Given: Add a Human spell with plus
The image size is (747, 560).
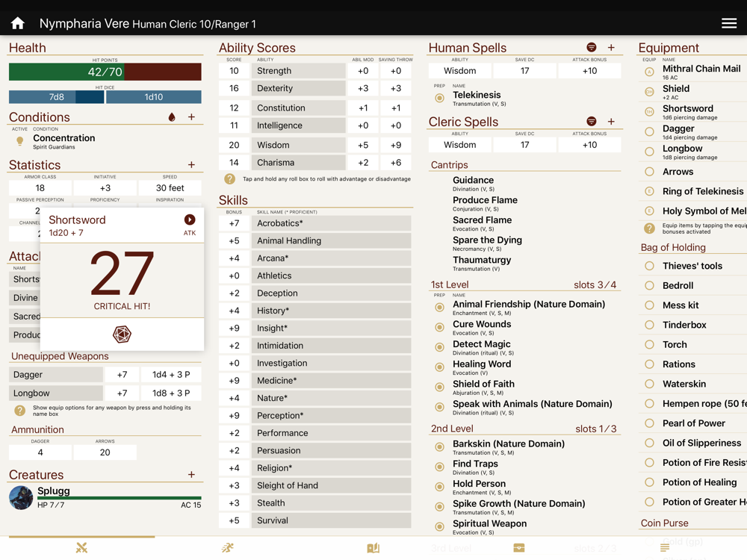Looking at the screenshot, I should pyautogui.click(x=611, y=47).
